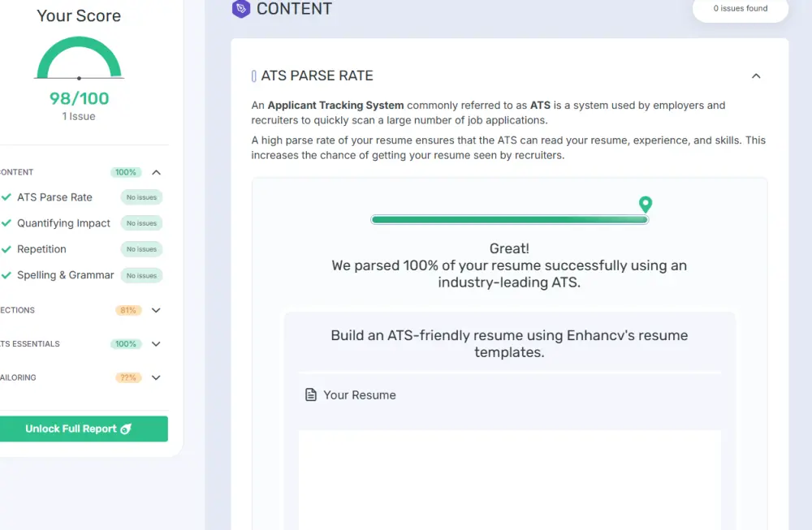Open ATS Parse Rate in sidebar
This screenshot has width=812, height=530.
pyautogui.click(x=54, y=197)
